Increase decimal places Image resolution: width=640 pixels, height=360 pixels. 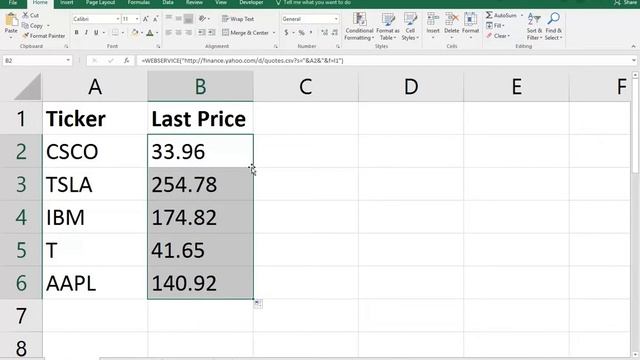325,33
